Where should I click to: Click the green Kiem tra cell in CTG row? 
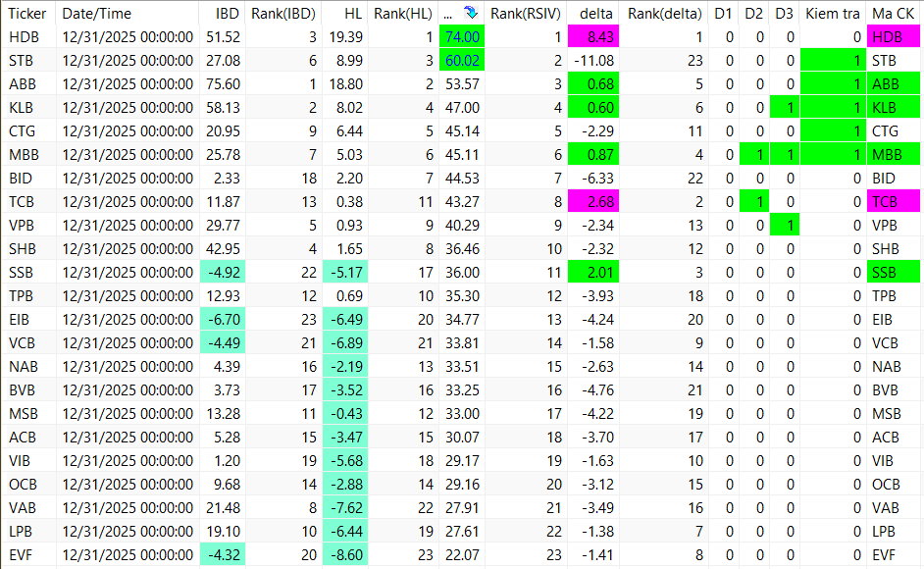tap(833, 130)
